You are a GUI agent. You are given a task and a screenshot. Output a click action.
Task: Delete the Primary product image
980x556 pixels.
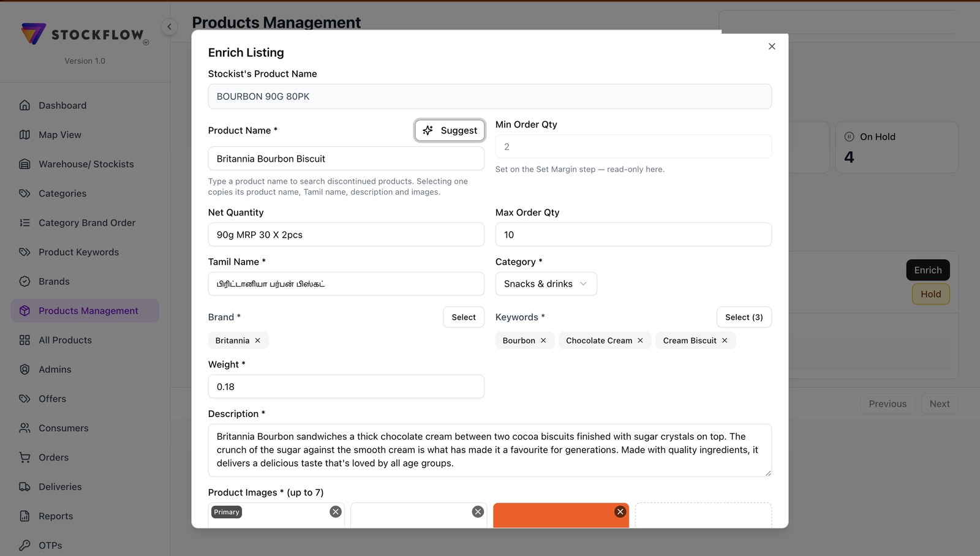tap(336, 512)
